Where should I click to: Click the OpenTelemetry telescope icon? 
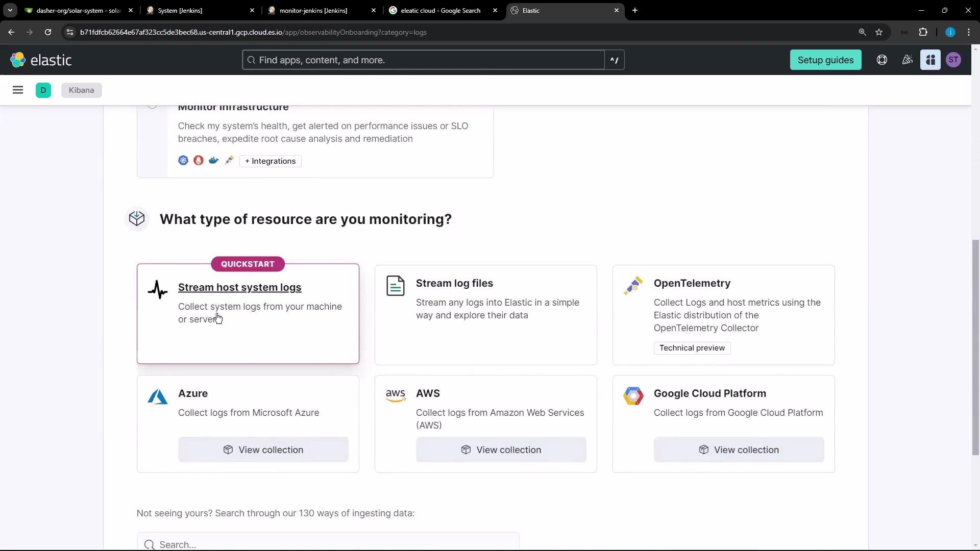633,286
